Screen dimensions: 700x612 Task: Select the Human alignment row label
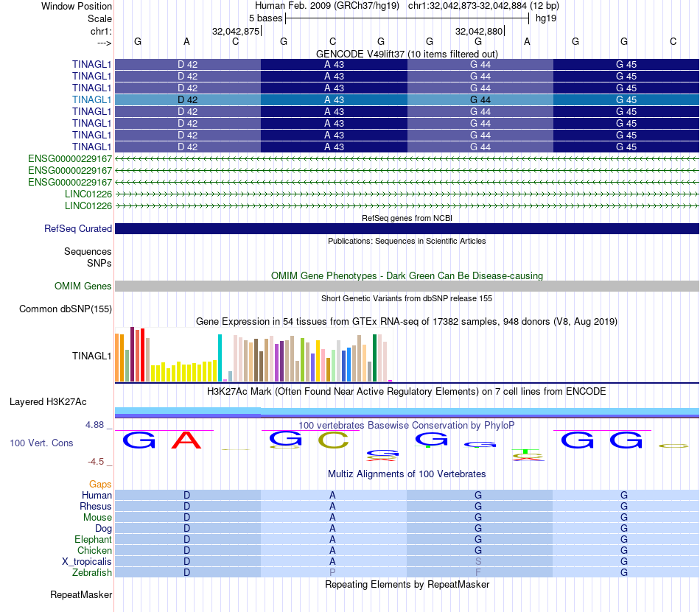pyautogui.click(x=97, y=495)
